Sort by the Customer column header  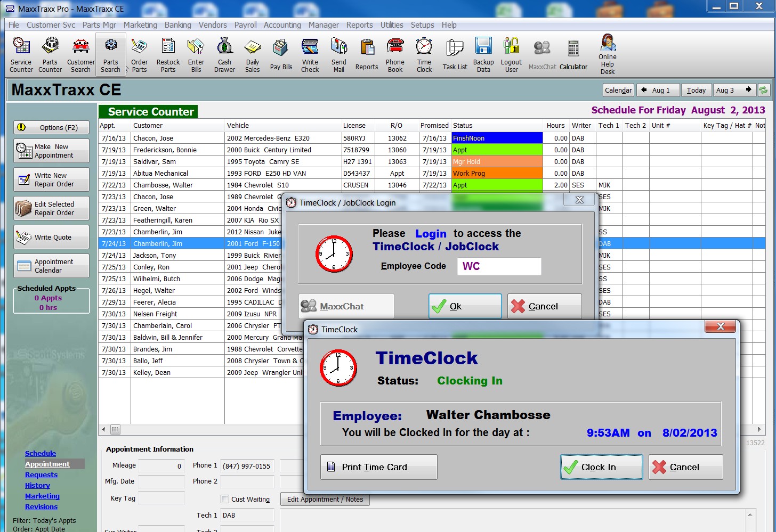177,125
